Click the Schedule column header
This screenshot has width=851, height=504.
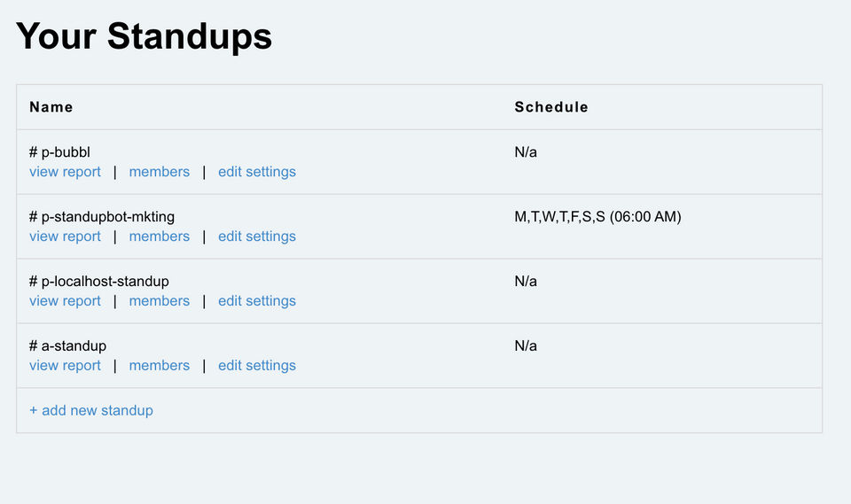pos(551,107)
